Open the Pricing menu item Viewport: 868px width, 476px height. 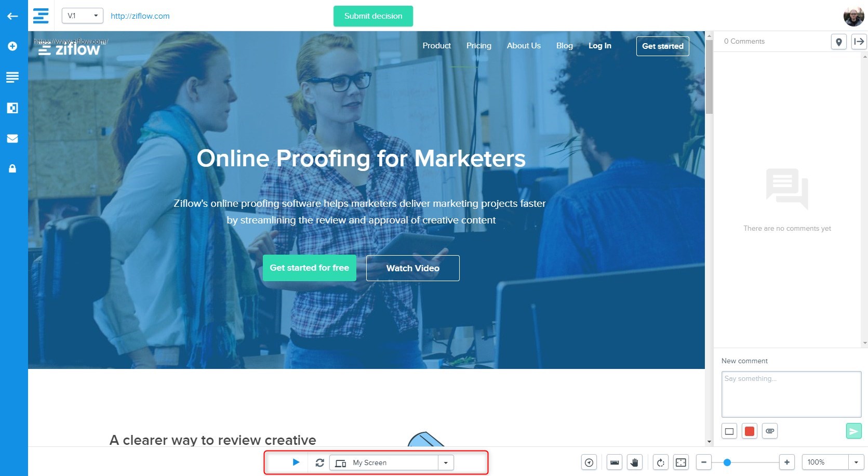tap(478, 46)
